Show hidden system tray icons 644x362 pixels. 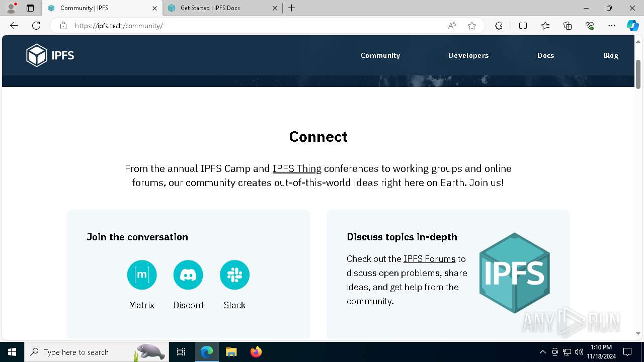click(x=542, y=352)
